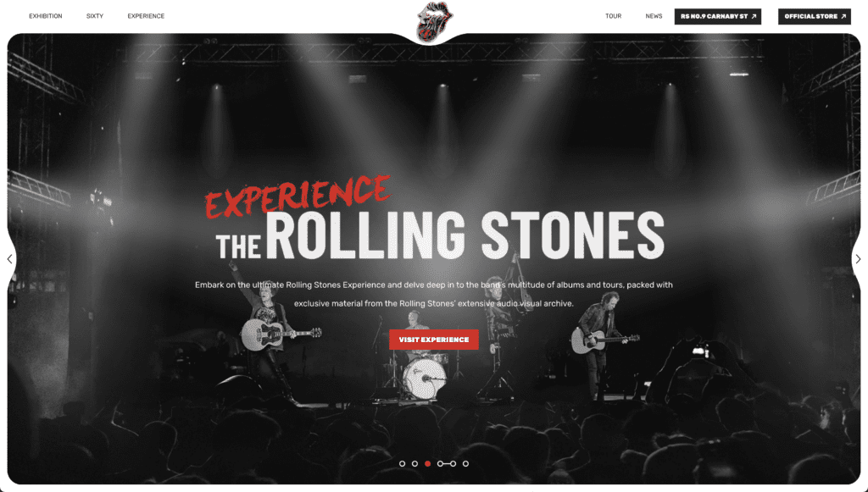Select the second carousel dot
Viewport: 868px width, 492px height.
coord(415,464)
